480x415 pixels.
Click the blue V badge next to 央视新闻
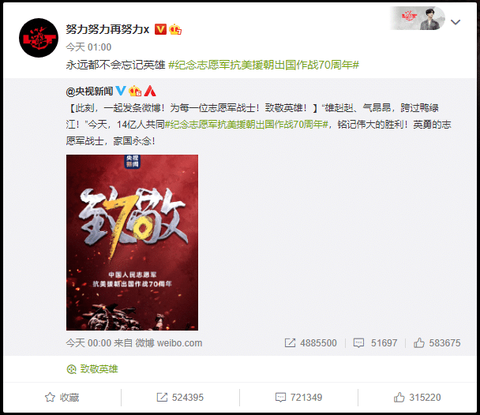[121, 91]
